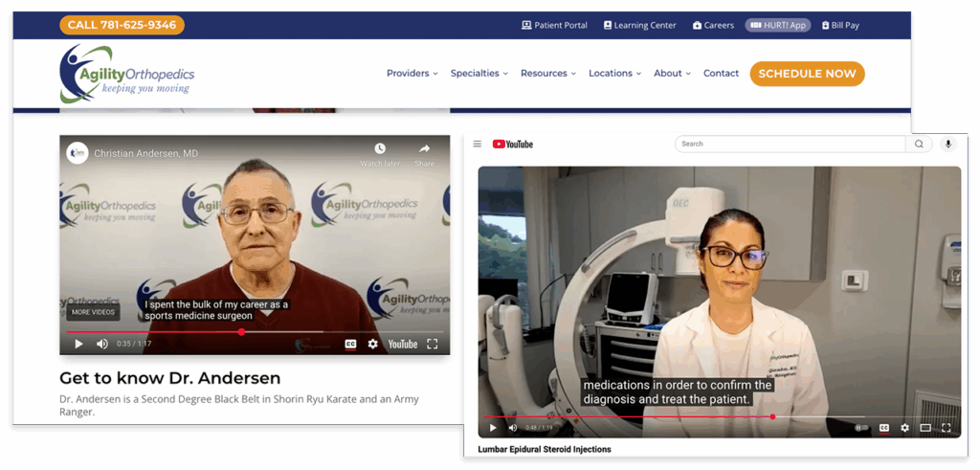Open the Locations dropdown menu
980x470 pixels.
tap(614, 74)
